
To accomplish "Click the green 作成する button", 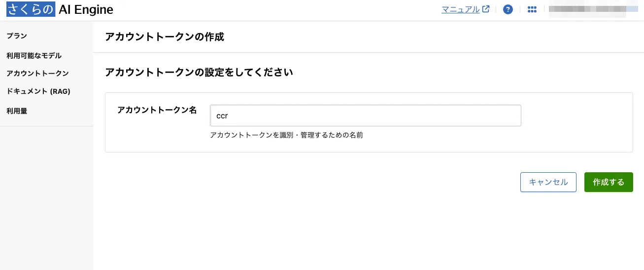I will click(609, 182).
